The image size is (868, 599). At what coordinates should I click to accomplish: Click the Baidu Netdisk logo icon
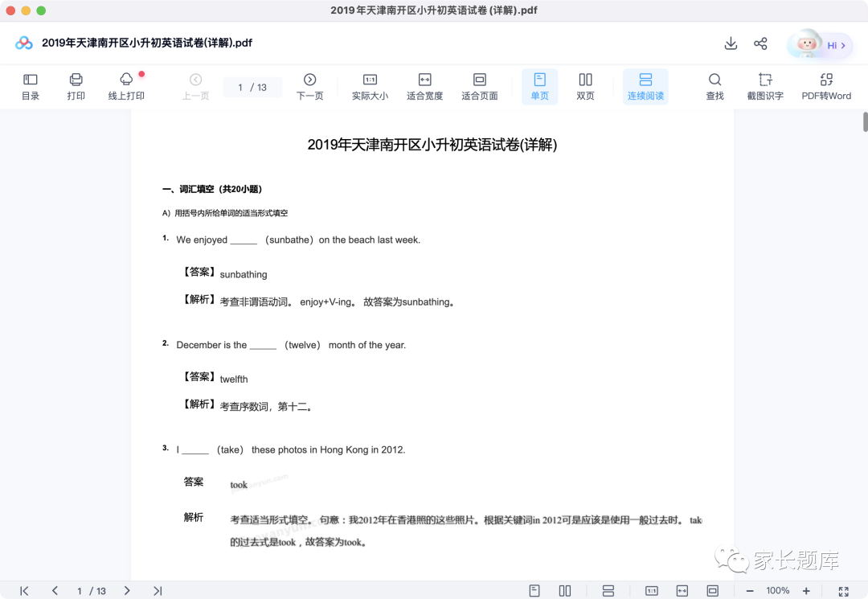coord(24,43)
